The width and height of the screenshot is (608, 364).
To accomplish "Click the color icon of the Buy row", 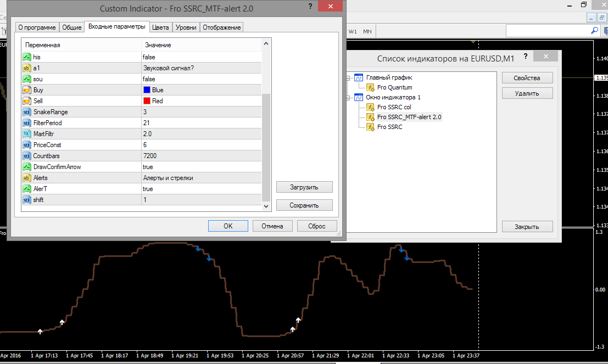I will point(27,90).
